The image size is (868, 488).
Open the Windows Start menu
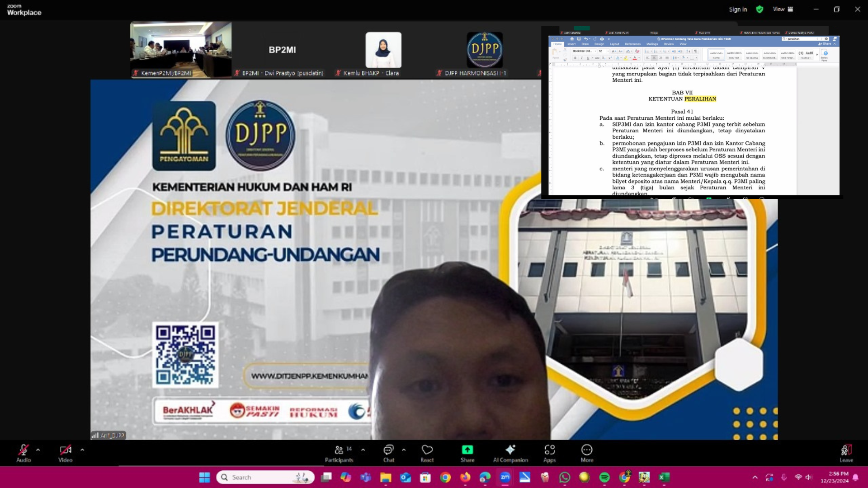pos(204,477)
